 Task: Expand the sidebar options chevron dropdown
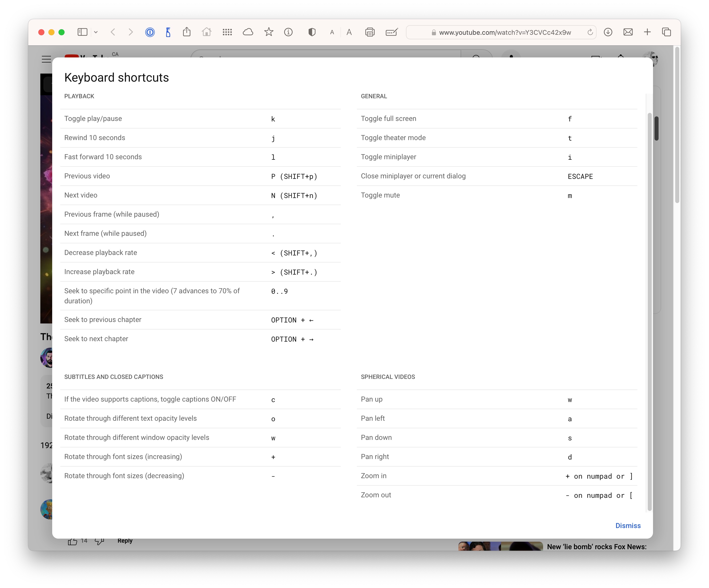click(x=96, y=32)
